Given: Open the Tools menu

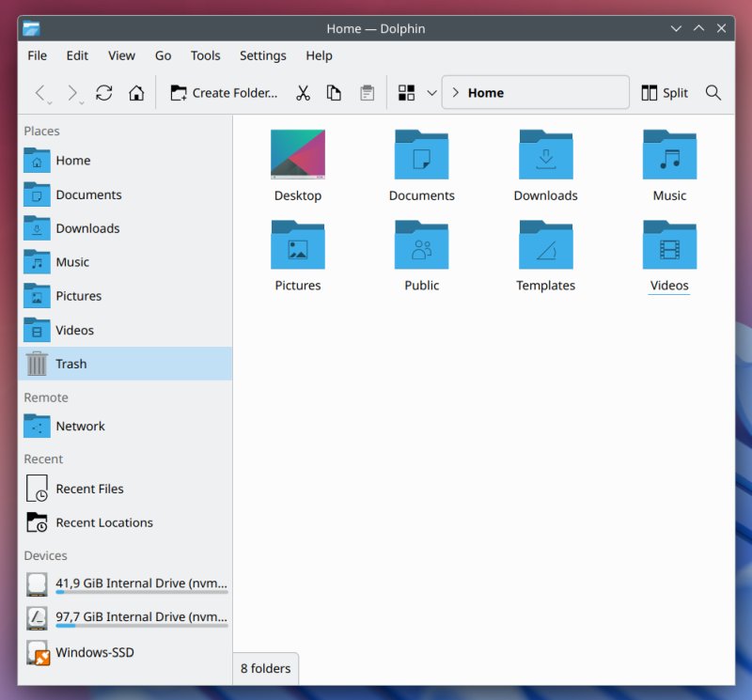Looking at the screenshot, I should coord(206,55).
